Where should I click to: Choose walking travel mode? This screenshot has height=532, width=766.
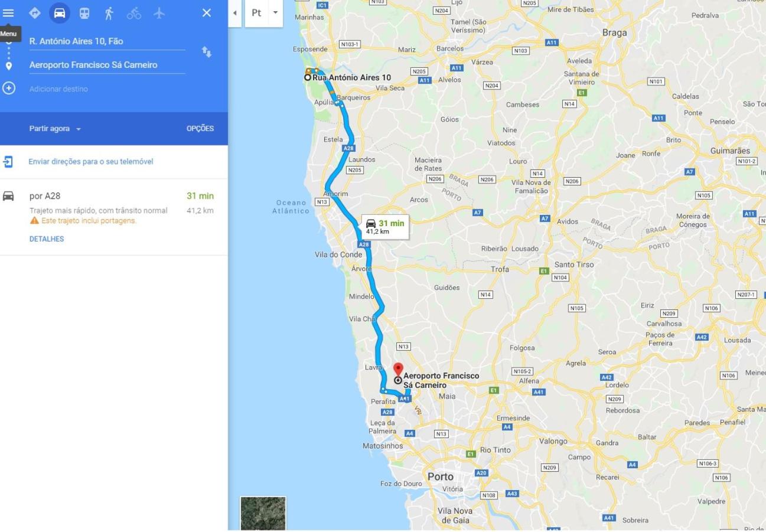coord(109,12)
